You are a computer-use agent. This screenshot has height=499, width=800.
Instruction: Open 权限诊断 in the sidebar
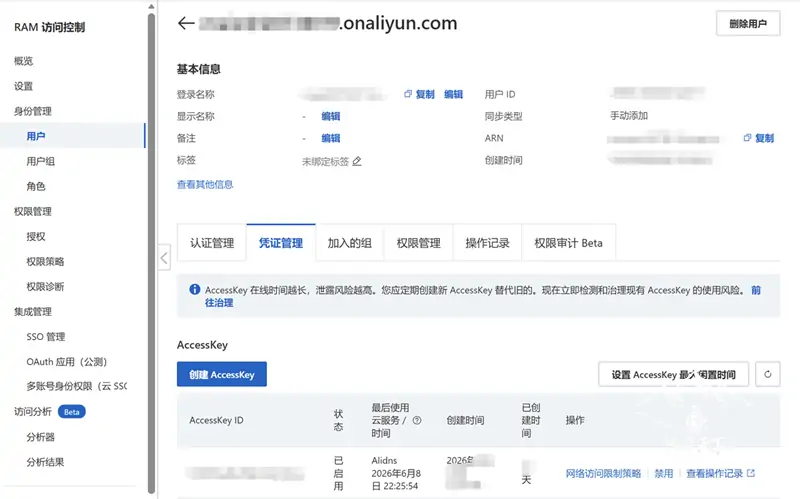click(45, 286)
